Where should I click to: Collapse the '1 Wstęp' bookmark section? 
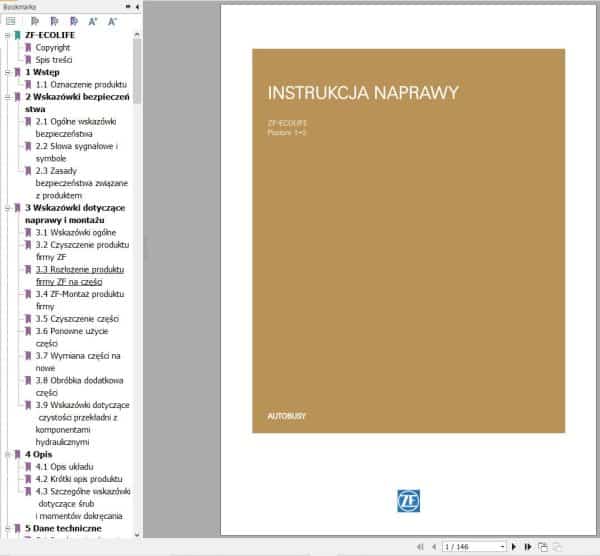point(6,72)
